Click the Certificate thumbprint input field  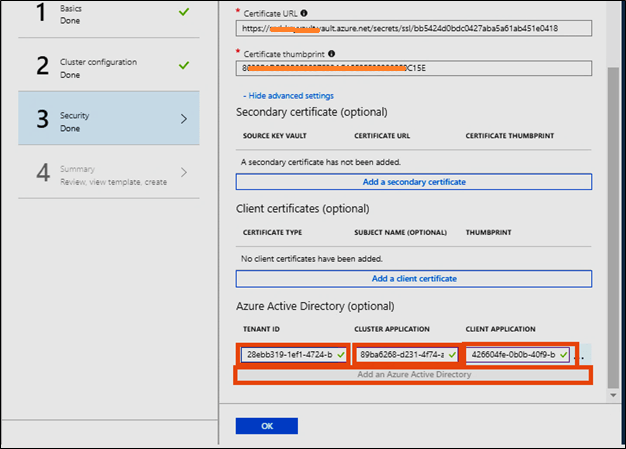coord(413,69)
